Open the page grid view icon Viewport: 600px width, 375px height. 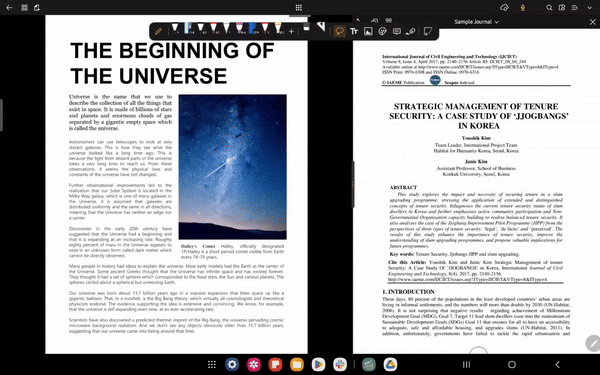pyautogui.click(x=24, y=7)
